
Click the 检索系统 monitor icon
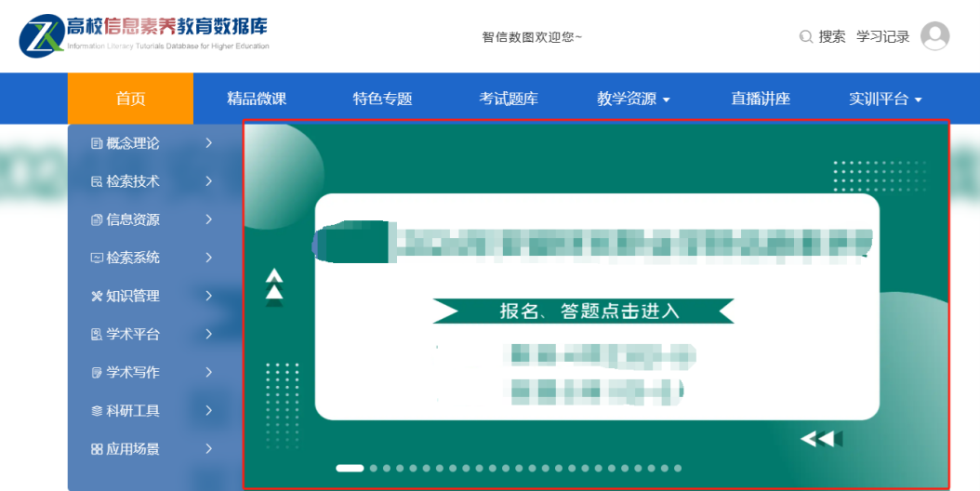pos(97,258)
